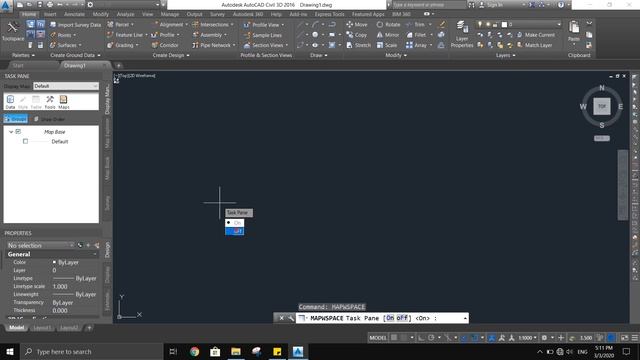640x360 pixels.
Task: Click the Windows Start button
Action: [10, 351]
